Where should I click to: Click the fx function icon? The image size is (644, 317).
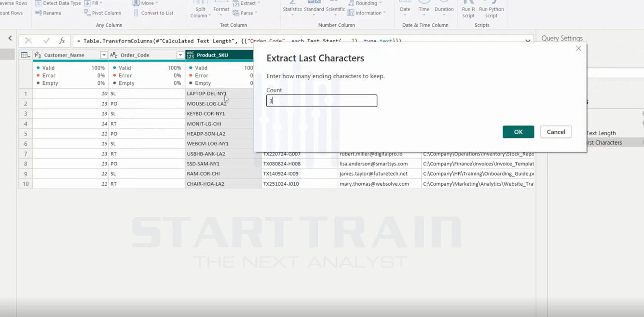(x=62, y=41)
